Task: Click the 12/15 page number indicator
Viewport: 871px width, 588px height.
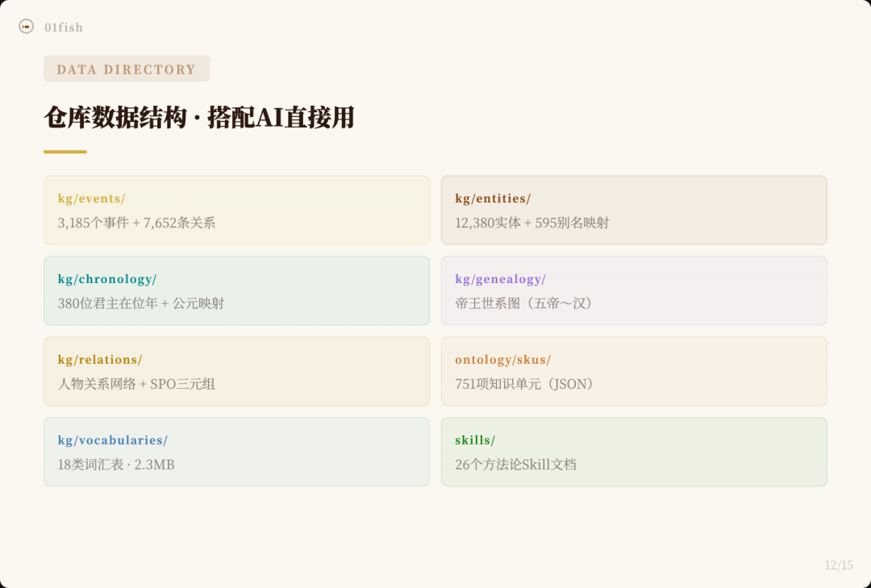Action: [x=839, y=565]
